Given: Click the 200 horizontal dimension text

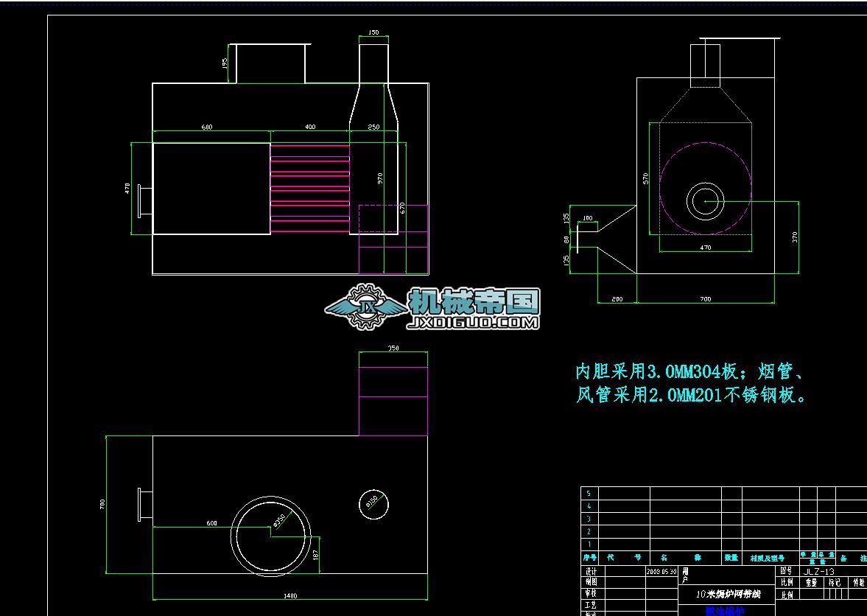Looking at the screenshot, I should click(x=617, y=299).
